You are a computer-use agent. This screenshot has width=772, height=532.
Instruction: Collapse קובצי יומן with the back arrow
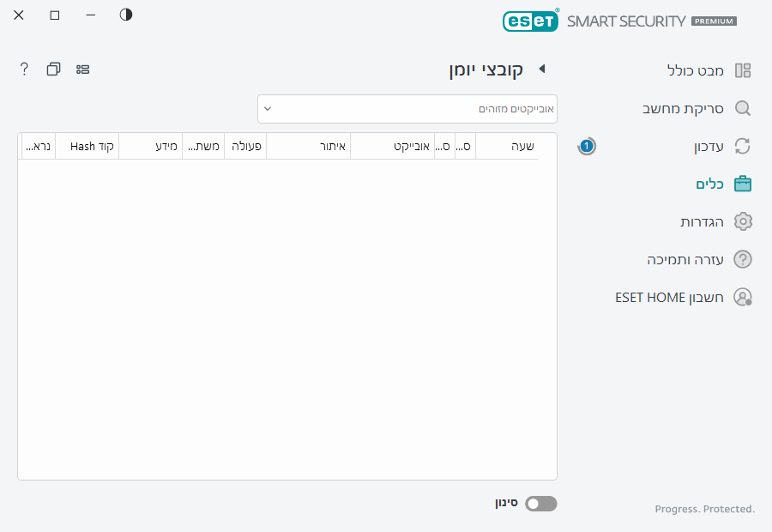pos(541,69)
